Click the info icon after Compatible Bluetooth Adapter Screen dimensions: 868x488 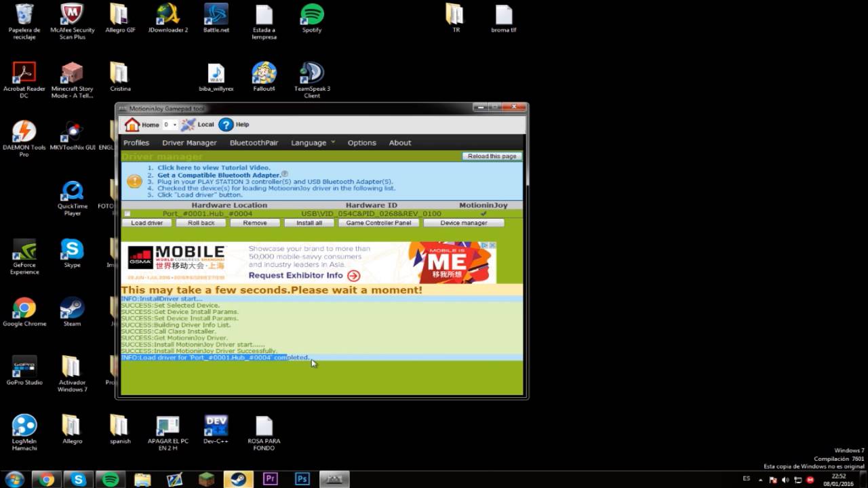coord(285,174)
